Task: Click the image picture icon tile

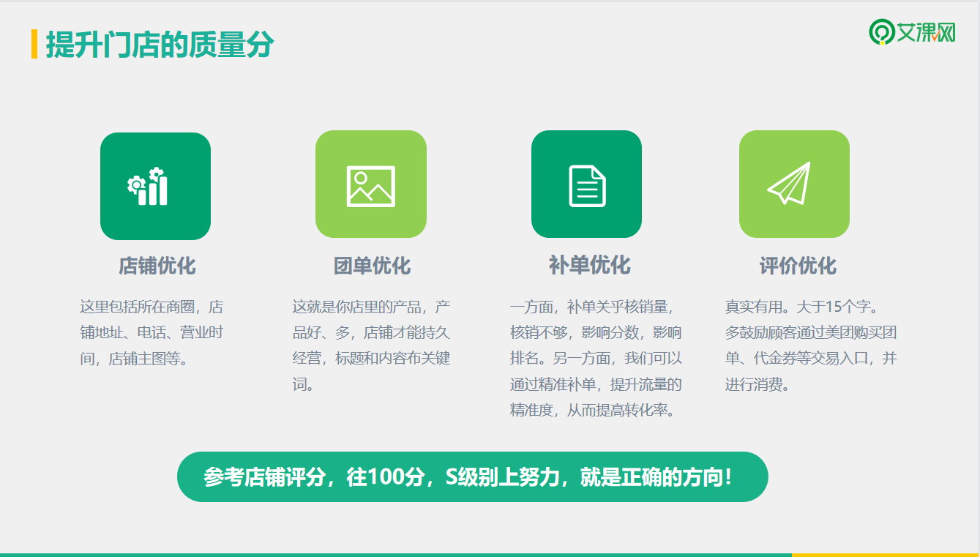Action: click(x=371, y=184)
